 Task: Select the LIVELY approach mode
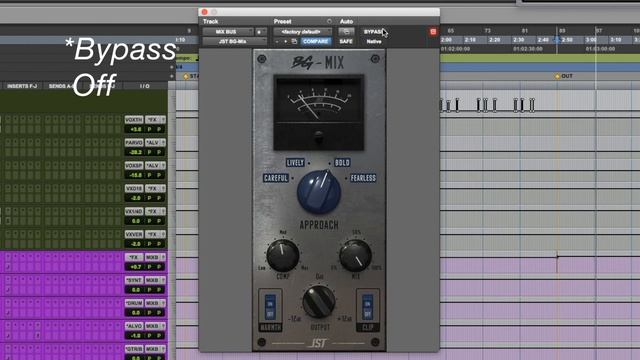point(295,162)
